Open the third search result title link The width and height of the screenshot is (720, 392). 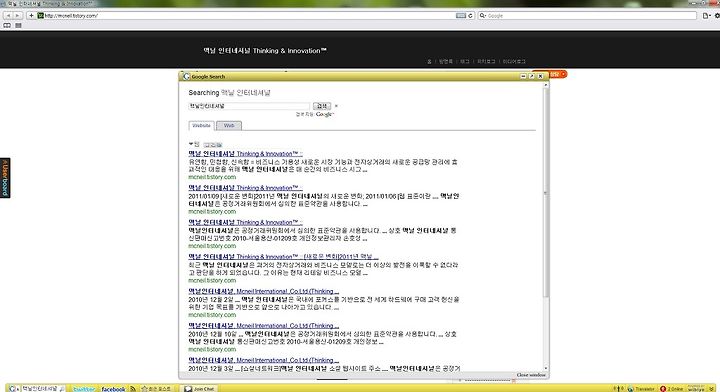tap(245, 222)
